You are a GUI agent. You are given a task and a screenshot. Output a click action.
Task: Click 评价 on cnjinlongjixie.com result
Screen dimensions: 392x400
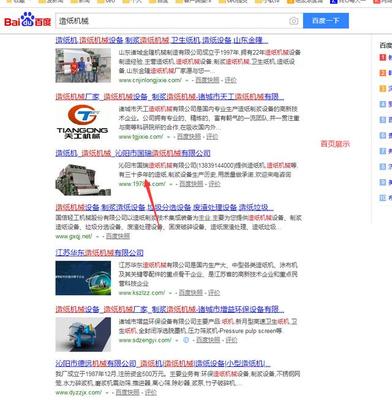[x=231, y=80]
